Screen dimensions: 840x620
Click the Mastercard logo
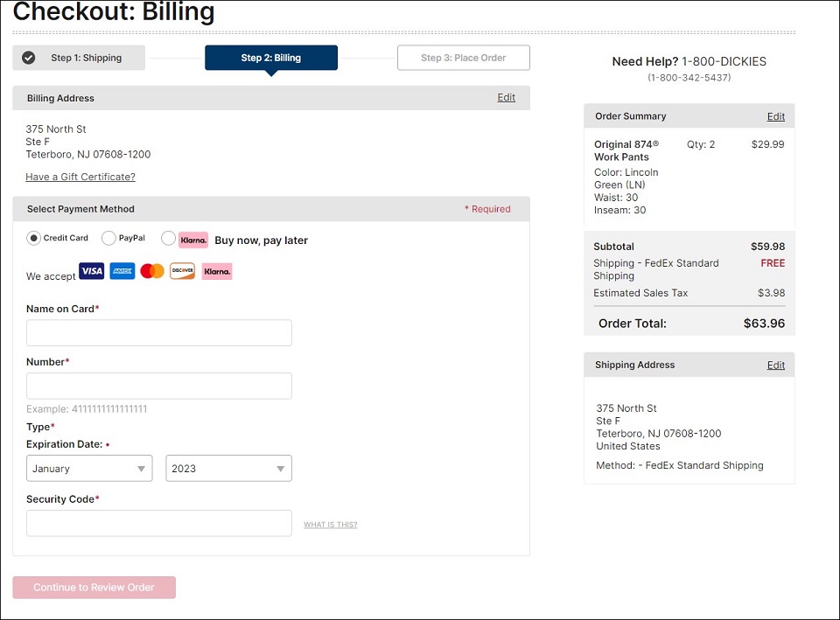point(152,271)
